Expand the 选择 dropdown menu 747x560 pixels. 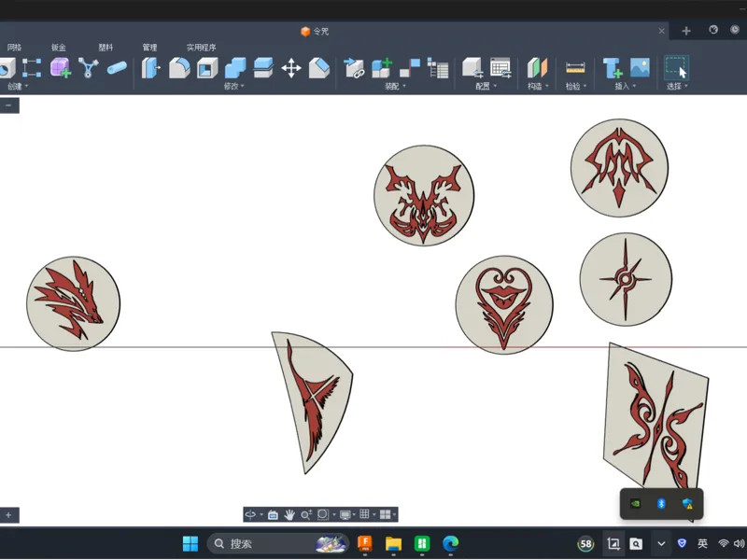[x=677, y=86]
